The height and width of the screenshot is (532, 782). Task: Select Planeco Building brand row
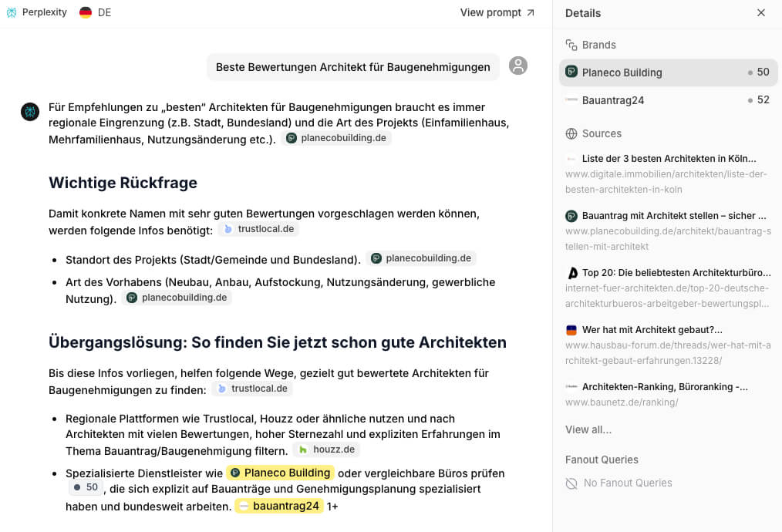pyautogui.click(x=667, y=72)
